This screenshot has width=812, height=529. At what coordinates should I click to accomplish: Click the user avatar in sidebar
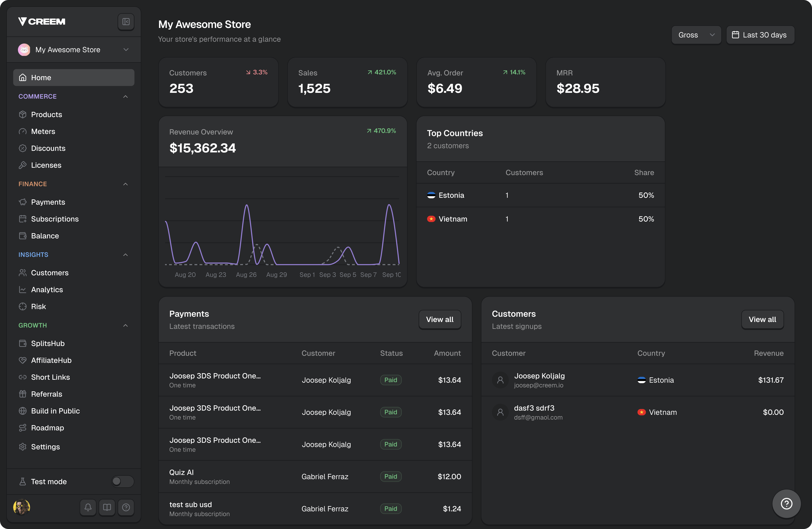(22, 507)
